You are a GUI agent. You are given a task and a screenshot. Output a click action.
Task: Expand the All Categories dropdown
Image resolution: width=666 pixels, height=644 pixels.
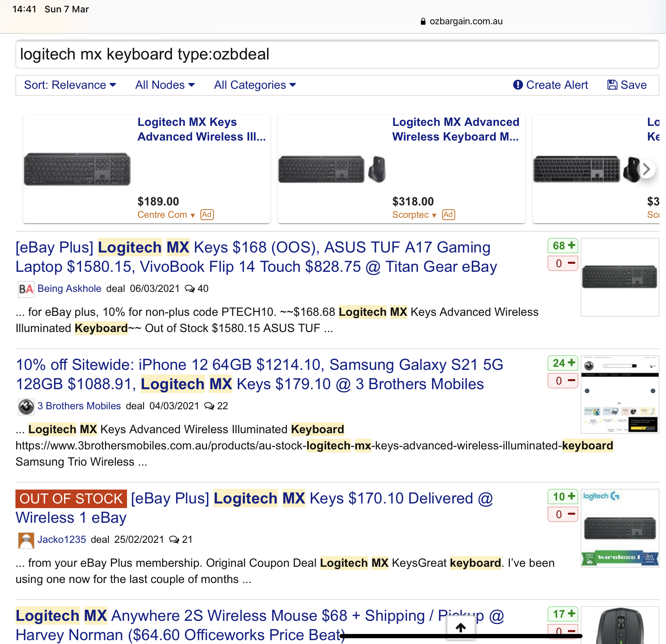[x=255, y=85]
